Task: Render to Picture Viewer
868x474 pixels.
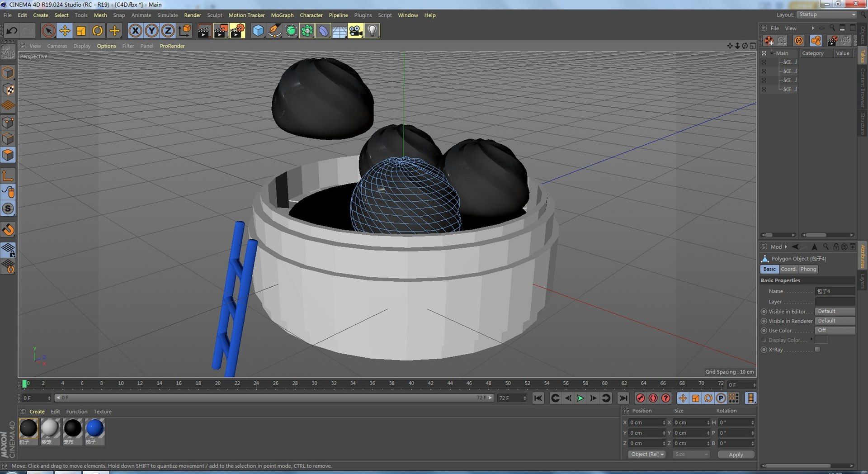Action: [221, 31]
